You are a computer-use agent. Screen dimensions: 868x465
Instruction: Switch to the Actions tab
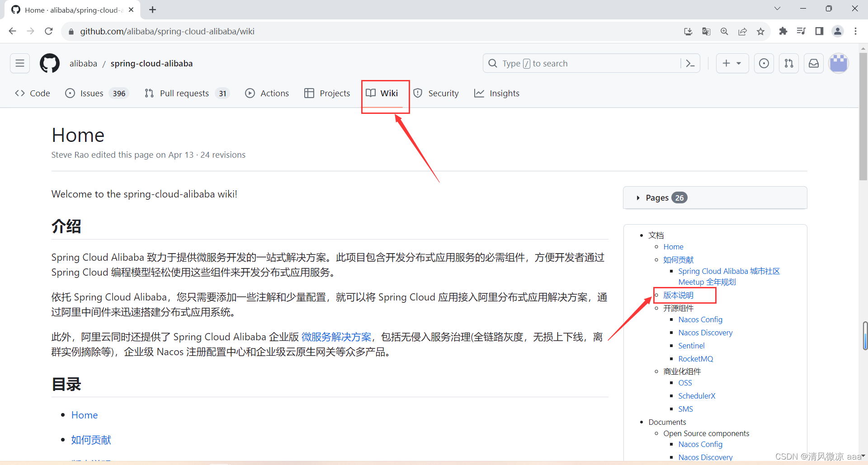click(x=267, y=93)
